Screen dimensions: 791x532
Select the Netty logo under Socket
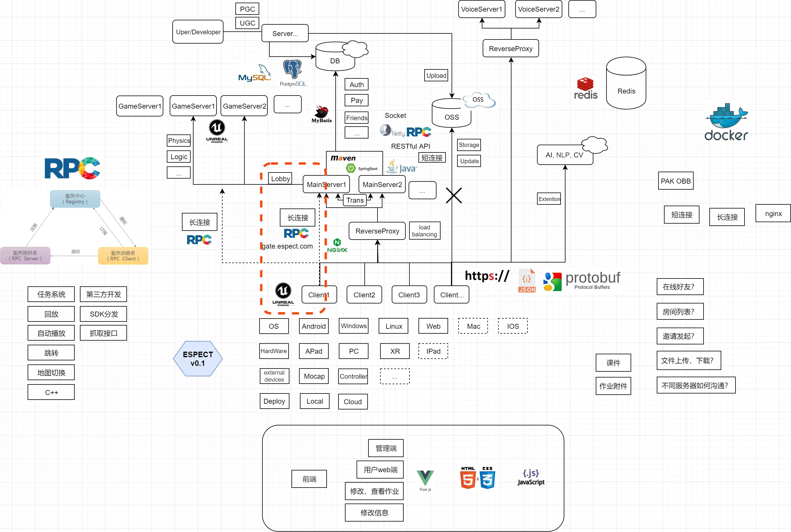click(392, 131)
